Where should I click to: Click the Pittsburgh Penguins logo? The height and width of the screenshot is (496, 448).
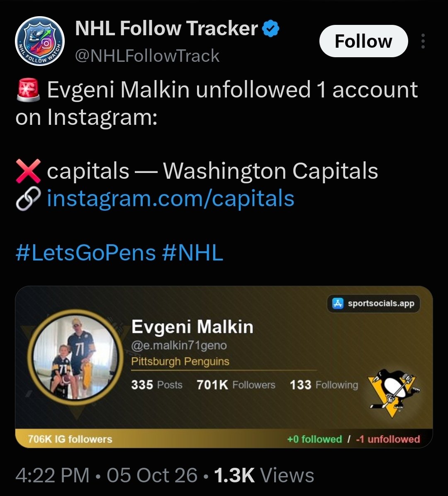coord(392,392)
